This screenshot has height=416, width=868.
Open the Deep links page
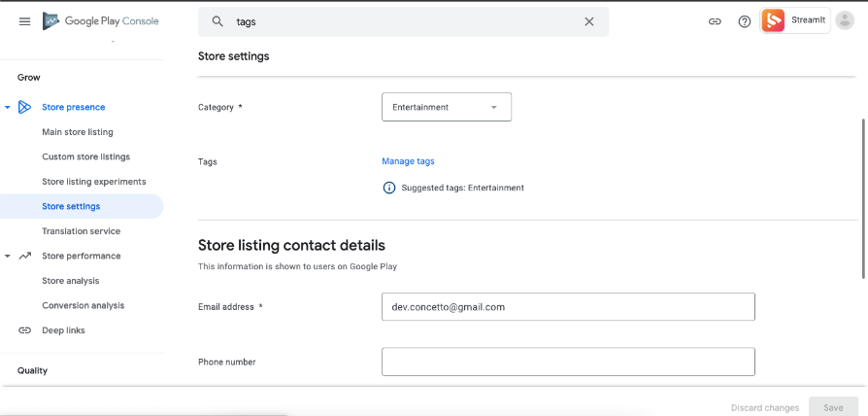tap(63, 330)
